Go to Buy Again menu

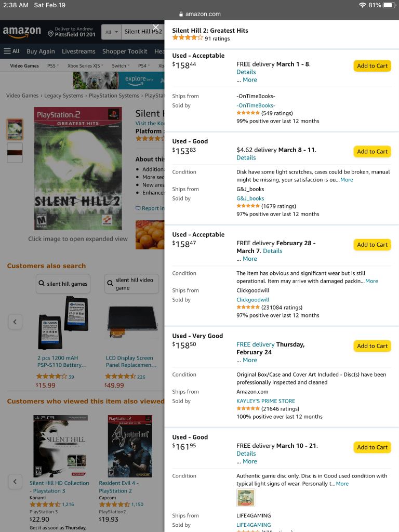[41, 51]
